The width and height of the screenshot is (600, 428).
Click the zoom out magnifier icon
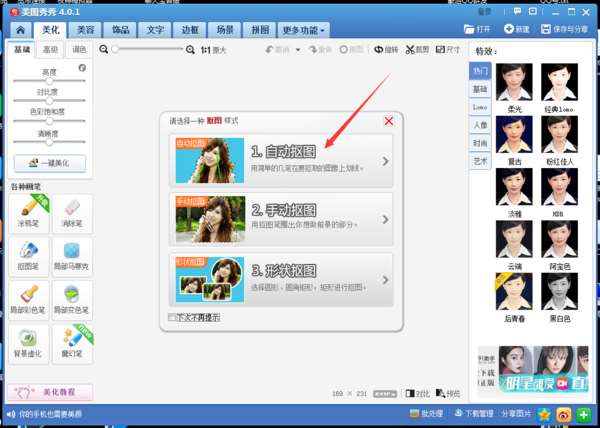[103, 49]
